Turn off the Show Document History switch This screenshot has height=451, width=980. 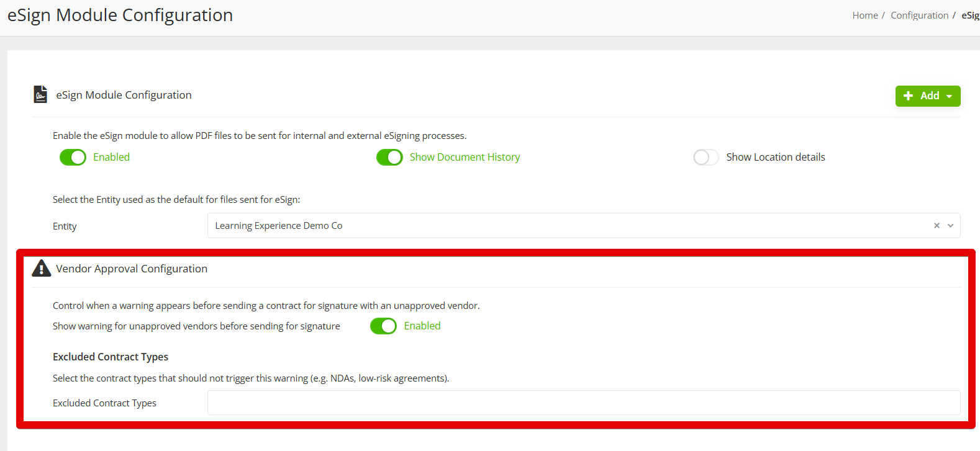click(389, 158)
